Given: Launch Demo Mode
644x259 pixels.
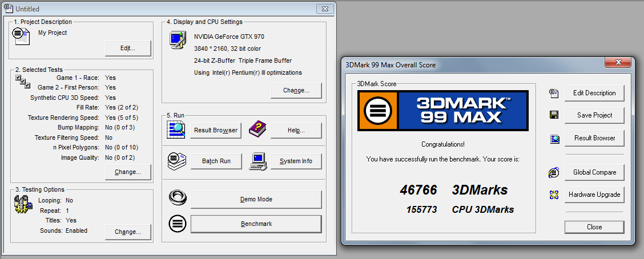Looking at the screenshot, I should (x=256, y=200).
